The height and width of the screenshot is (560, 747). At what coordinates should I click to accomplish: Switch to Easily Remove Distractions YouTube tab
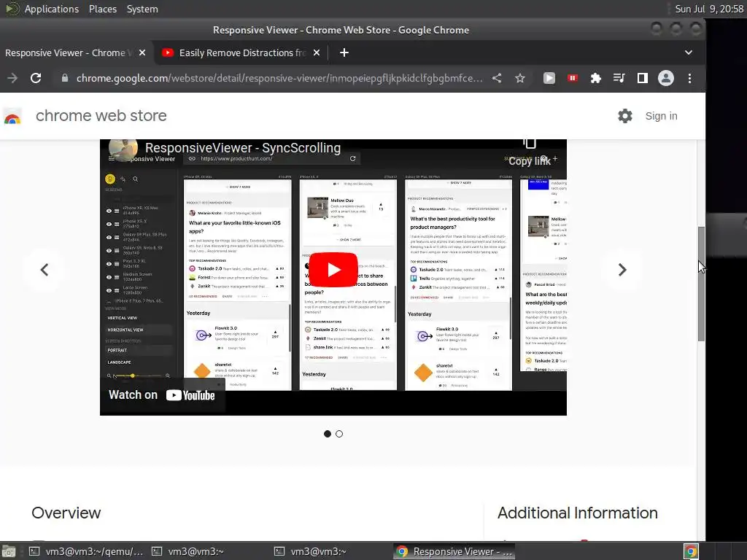pos(241,52)
